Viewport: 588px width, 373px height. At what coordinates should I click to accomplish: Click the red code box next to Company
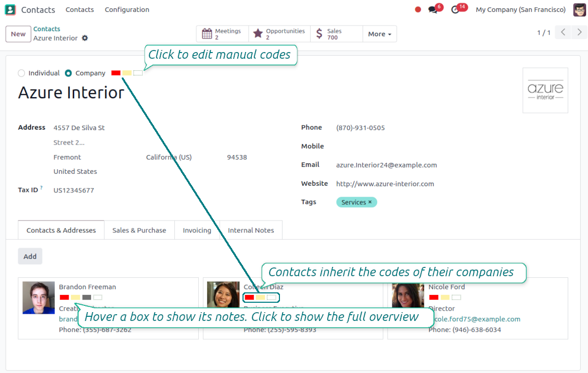(116, 73)
